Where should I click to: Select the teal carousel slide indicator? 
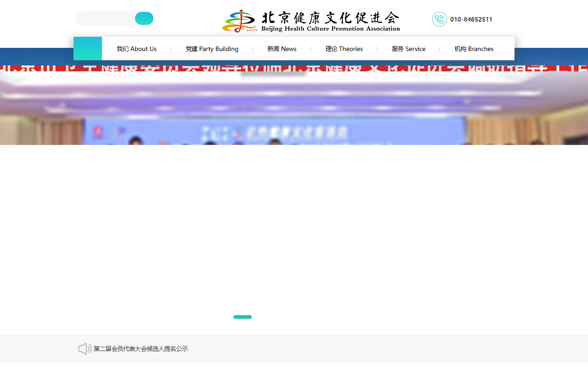[x=243, y=317]
